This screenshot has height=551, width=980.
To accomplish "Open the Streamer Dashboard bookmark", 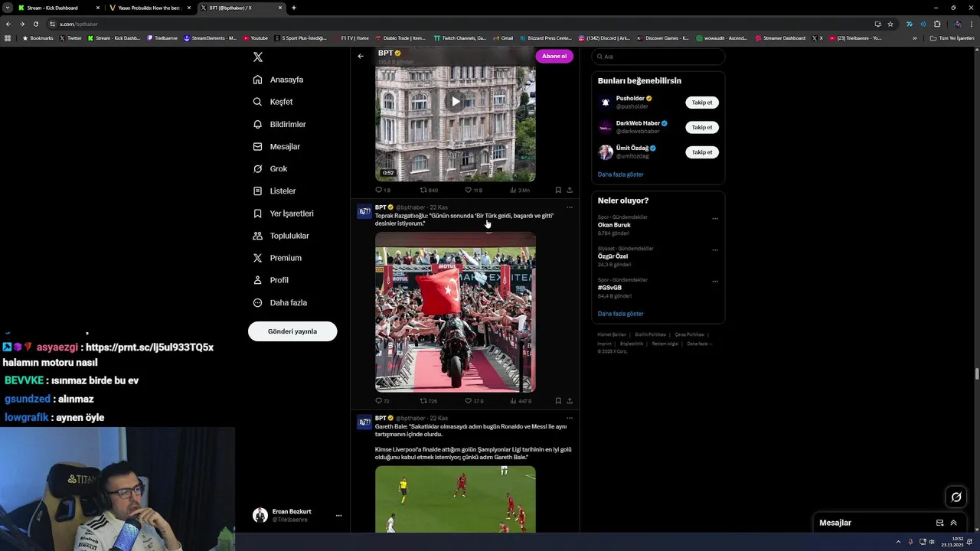I will (x=781, y=38).
